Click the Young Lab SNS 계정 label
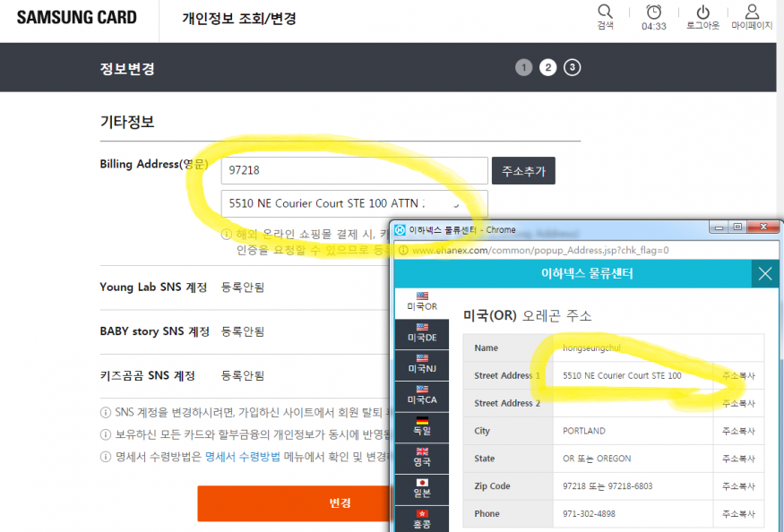 tap(153, 287)
